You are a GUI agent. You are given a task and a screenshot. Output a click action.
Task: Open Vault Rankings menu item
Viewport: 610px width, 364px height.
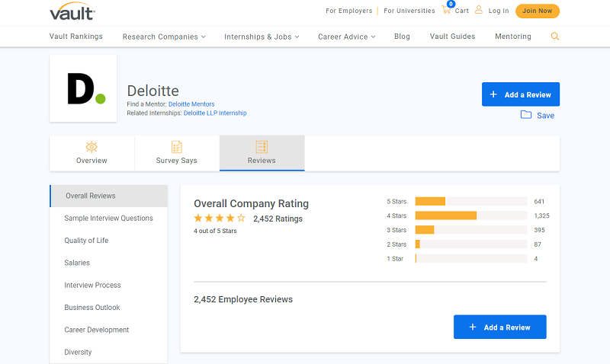75,36
